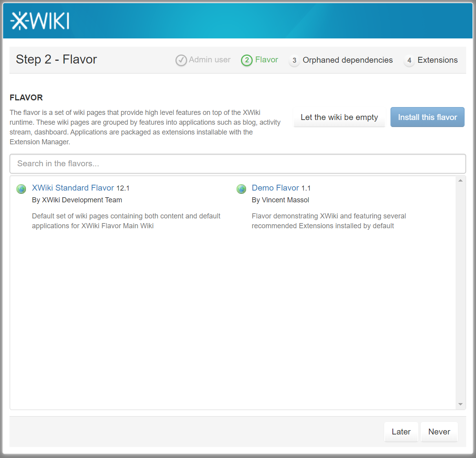Focus the Search in the flavors field

[x=238, y=164]
